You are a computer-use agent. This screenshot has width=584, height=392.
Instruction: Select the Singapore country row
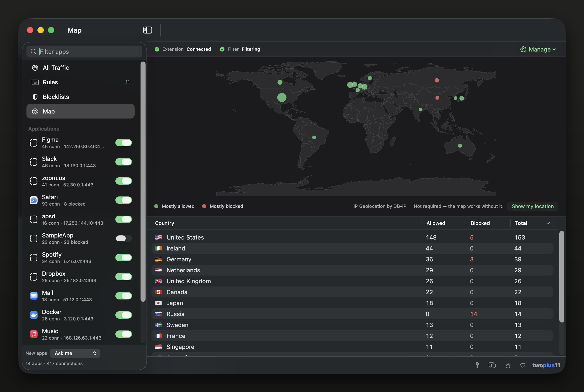(352, 347)
